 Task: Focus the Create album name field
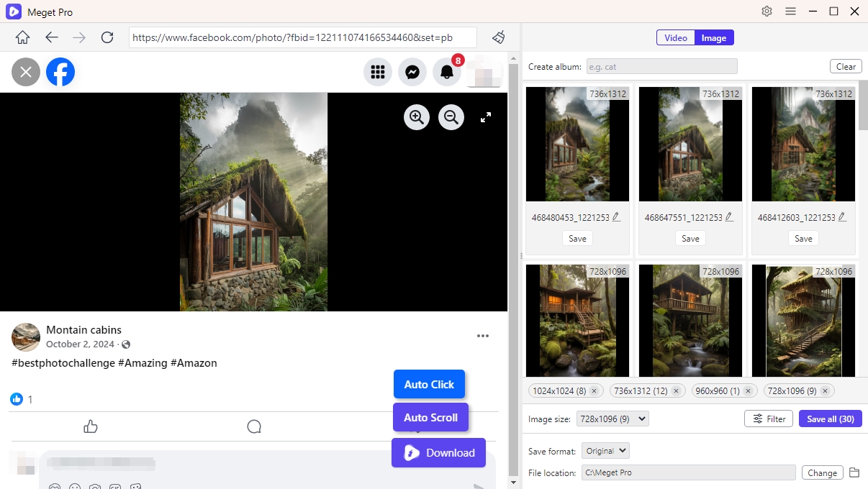pyautogui.click(x=662, y=66)
